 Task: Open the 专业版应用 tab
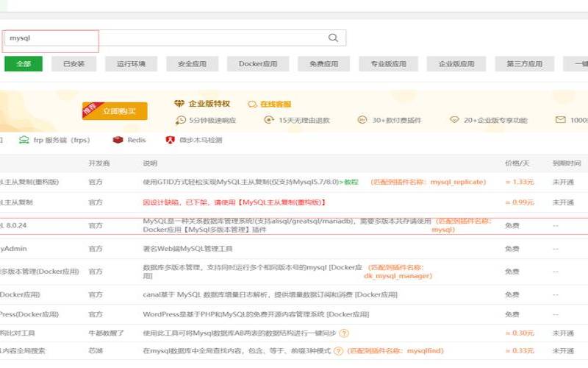pos(388,64)
